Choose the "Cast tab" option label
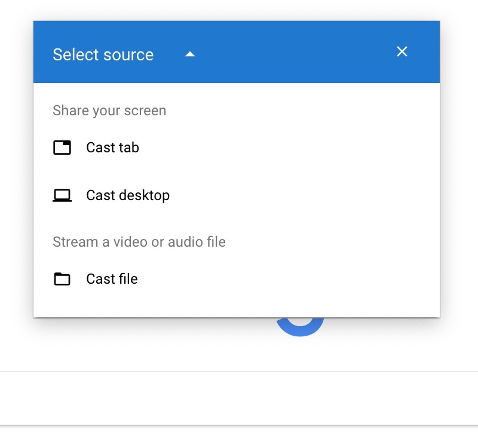Viewport: 478px width, 448px height. coord(112,148)
